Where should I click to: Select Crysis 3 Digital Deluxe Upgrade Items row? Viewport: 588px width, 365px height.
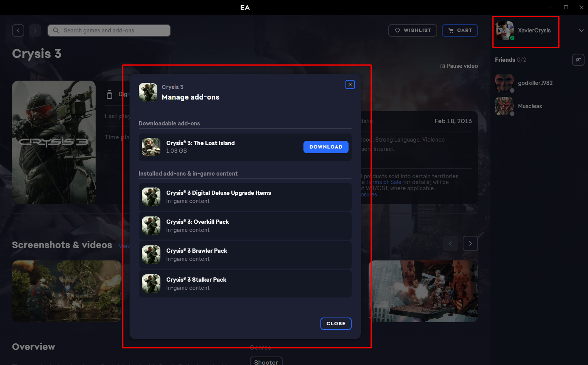click(245, 197)
